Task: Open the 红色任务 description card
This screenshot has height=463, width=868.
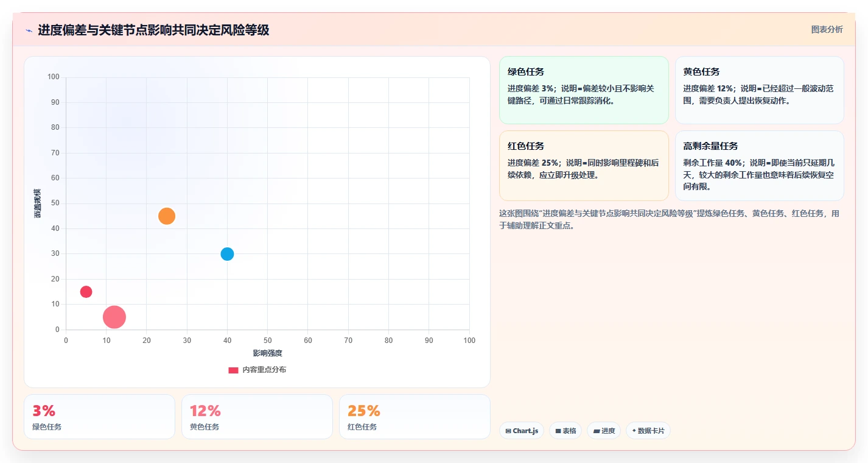Action: coord(584,166)
